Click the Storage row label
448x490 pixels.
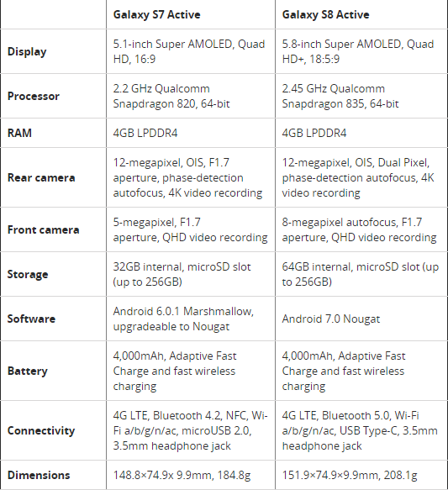click(x=28, y=274)
